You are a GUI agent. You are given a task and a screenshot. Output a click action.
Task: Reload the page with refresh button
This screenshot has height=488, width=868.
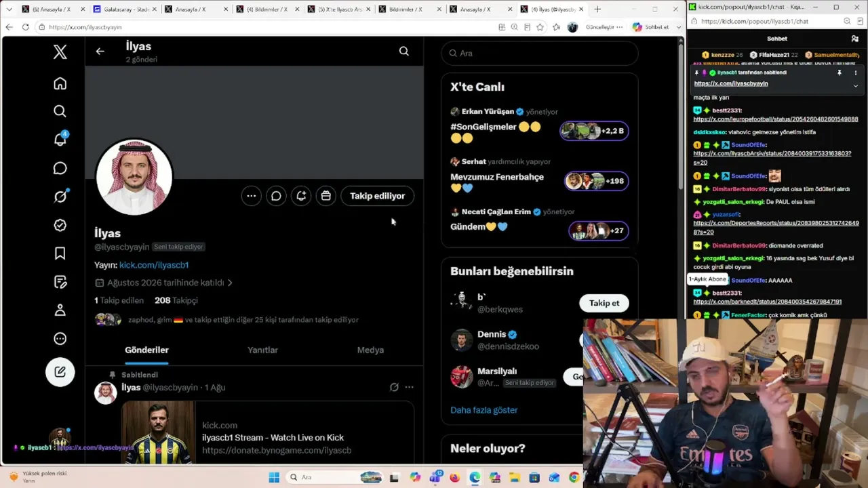26,27
